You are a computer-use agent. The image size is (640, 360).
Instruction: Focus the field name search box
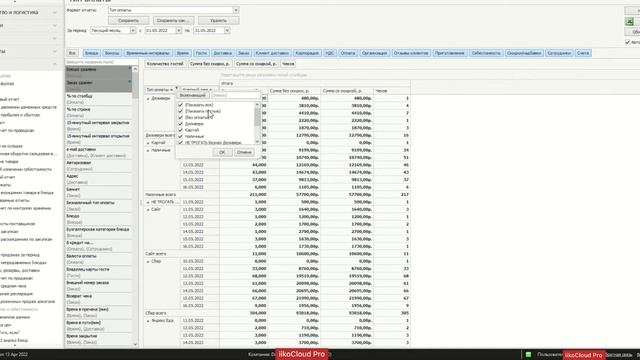click(x=102, y=62)
